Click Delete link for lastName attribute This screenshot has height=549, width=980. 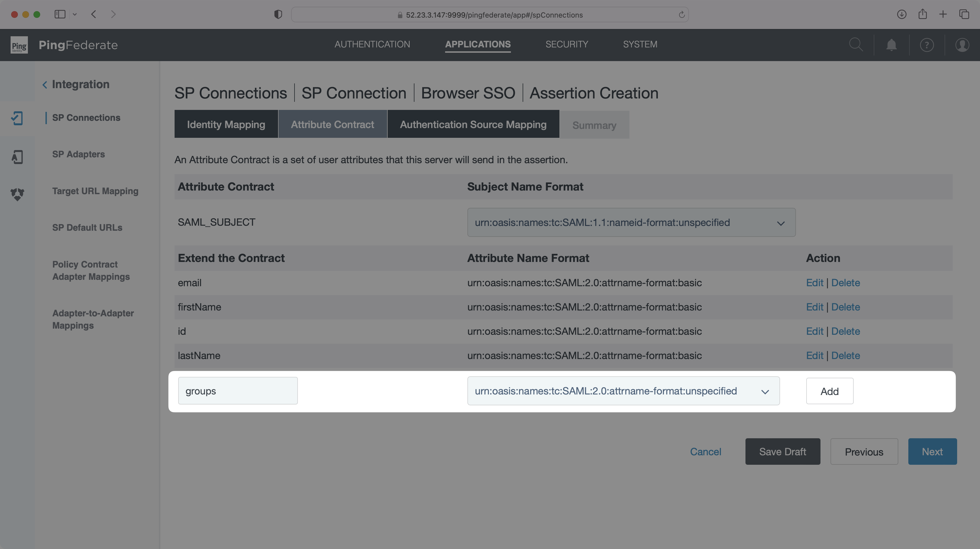click(845, 355)
